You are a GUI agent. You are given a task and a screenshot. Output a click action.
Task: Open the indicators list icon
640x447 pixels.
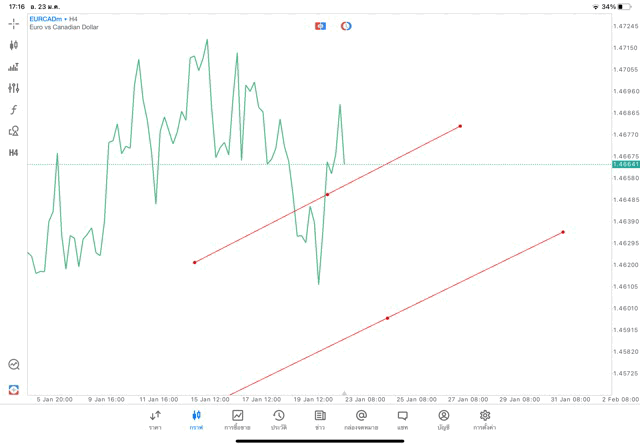coord(14,67)
